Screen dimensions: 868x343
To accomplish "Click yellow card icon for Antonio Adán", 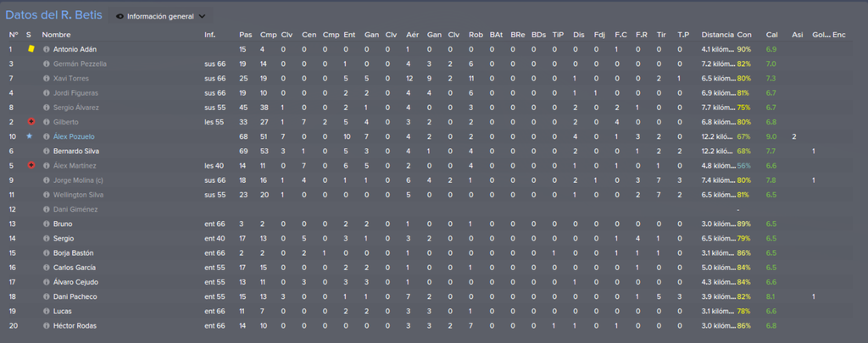I will point(31,48).
